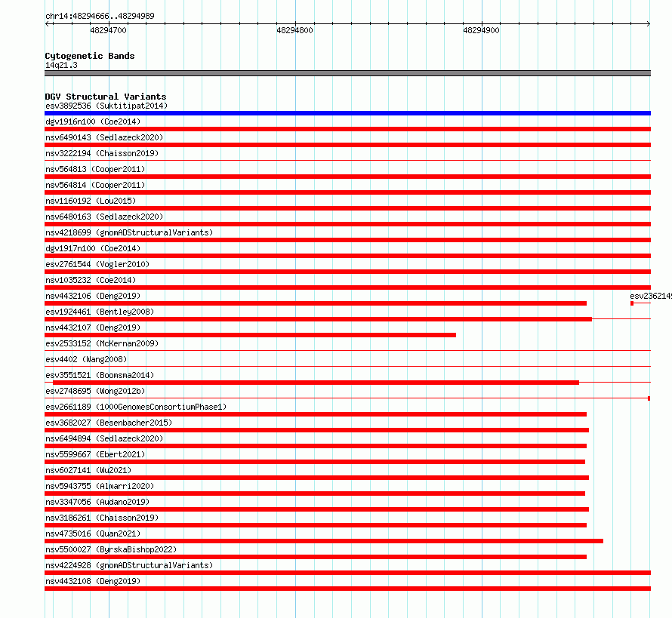The width and height of the screenshot is (672, 618).
Task: Open nsv3222194 (Chaisson2019) variant entry
Action: point(102,153)
